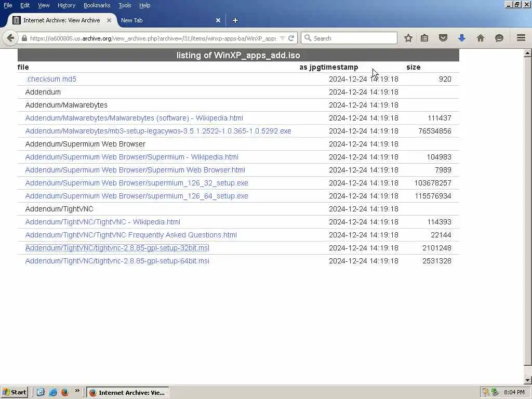The height and width of the screenshot is (399, 532).
Task: Click the address bar URL field
Action: point(153,38)
